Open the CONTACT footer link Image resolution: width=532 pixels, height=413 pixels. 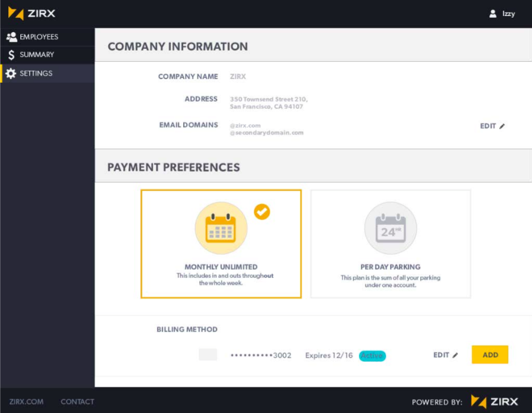(77, 402)
